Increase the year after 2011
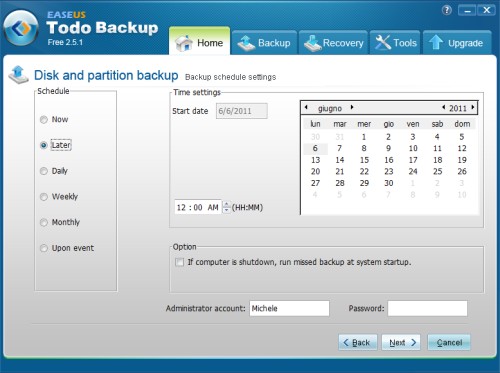500x373 pixels. (473, 107)
